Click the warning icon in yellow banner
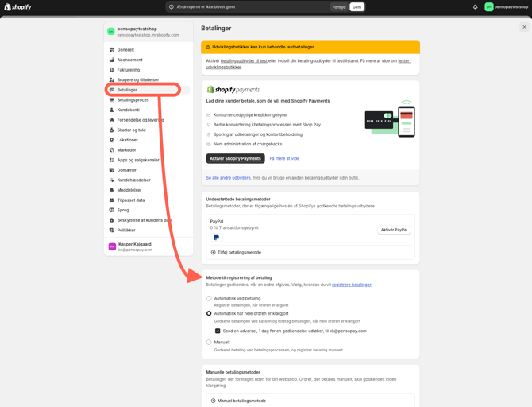Viewport: 532px width, 407px height. tap(208, 47)
